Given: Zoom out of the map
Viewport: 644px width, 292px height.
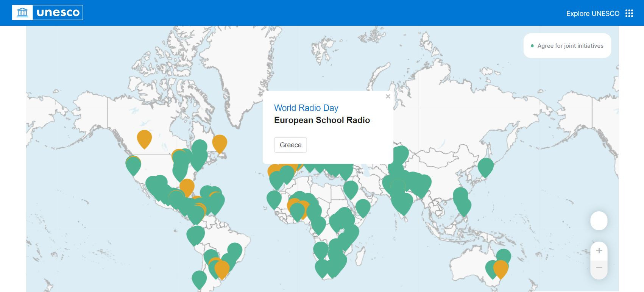Looking at the screenshot, I should pyautogui.click(x=599, y=268).
